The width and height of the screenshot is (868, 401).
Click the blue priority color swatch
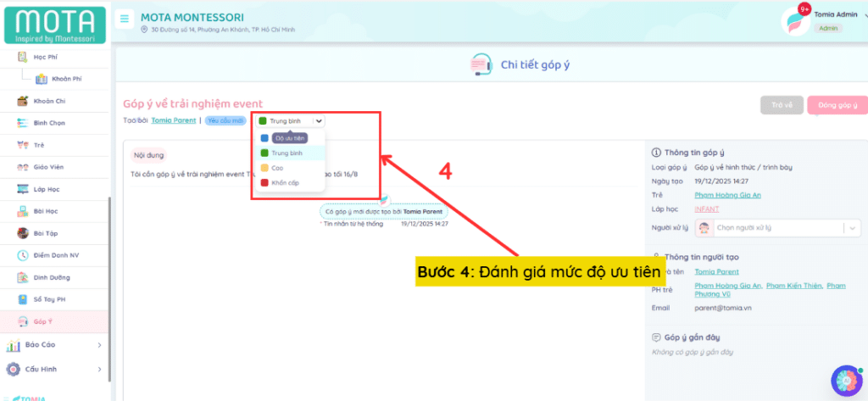264,138
